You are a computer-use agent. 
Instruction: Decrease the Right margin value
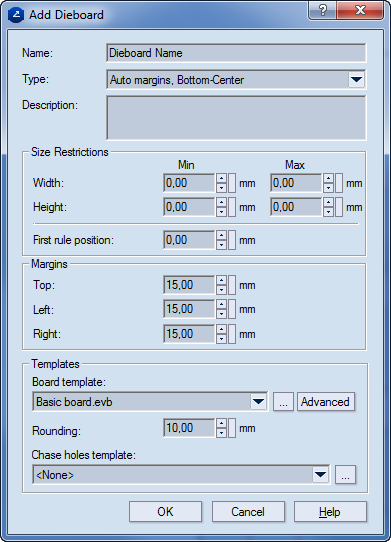[222, 339]
